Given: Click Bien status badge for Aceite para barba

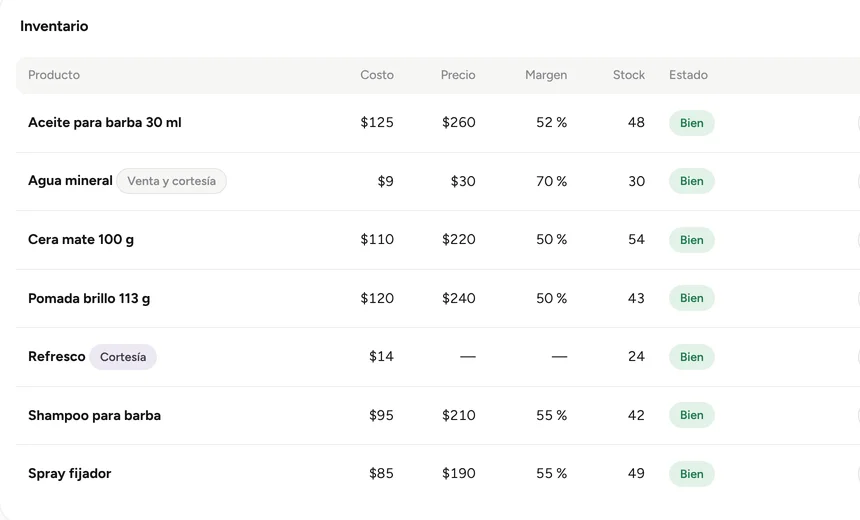Looking at the screenshot, I should point(691,123).
